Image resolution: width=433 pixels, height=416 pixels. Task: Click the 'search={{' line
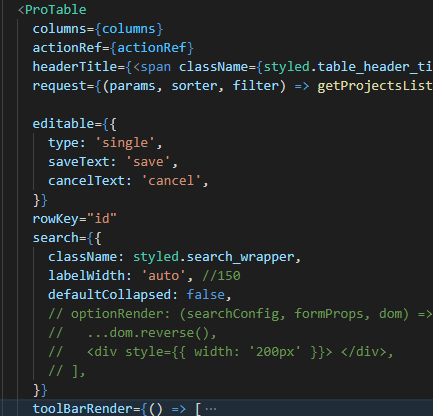[67, 238]
